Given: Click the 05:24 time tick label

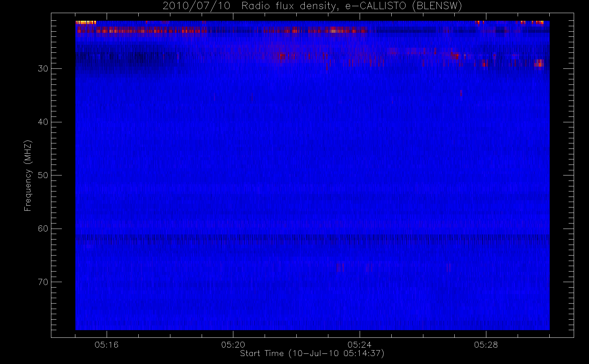Looking at the screenshot, I should point(360,345).
